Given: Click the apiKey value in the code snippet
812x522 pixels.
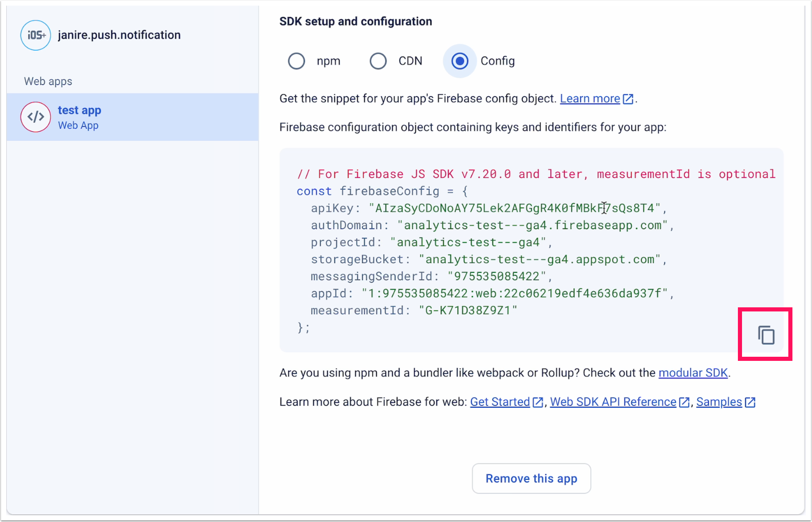Looking at the screenshot, I should 515,208.
